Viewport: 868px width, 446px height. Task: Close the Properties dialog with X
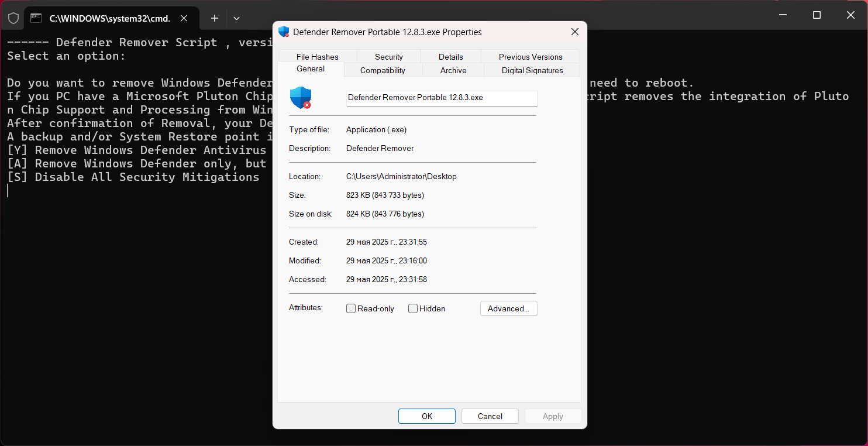coord(574,32)
